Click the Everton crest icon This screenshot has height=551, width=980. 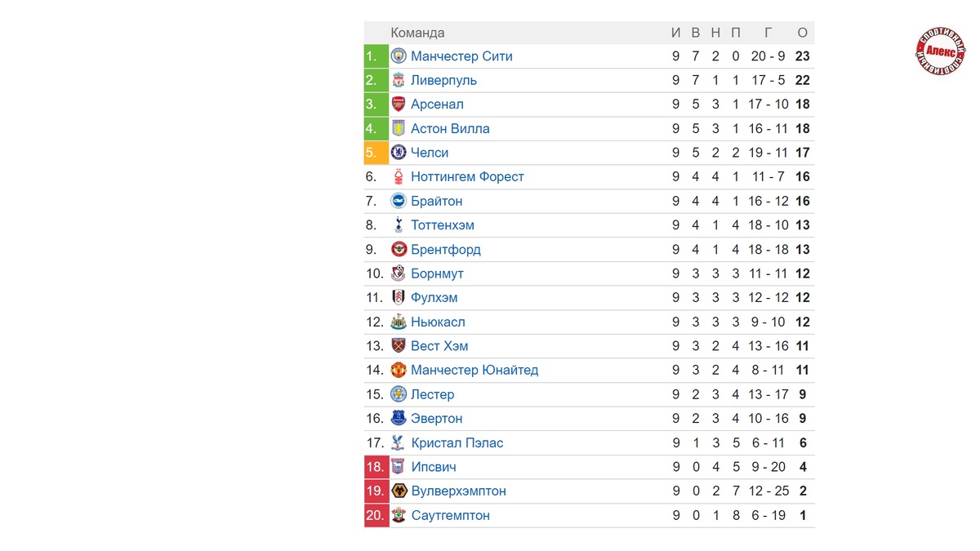coord(399,419)
